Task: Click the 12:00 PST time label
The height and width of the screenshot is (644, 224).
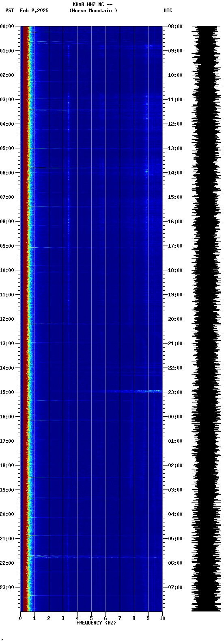Action: (7, 319)
